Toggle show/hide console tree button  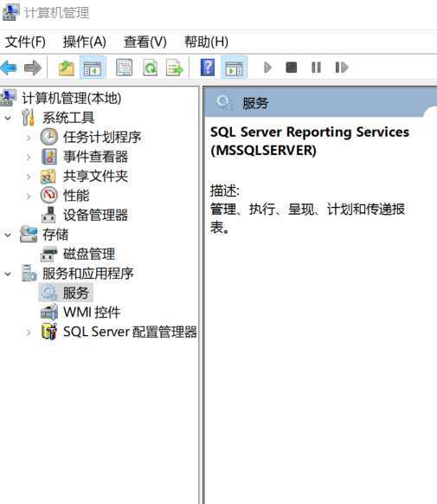92,68
